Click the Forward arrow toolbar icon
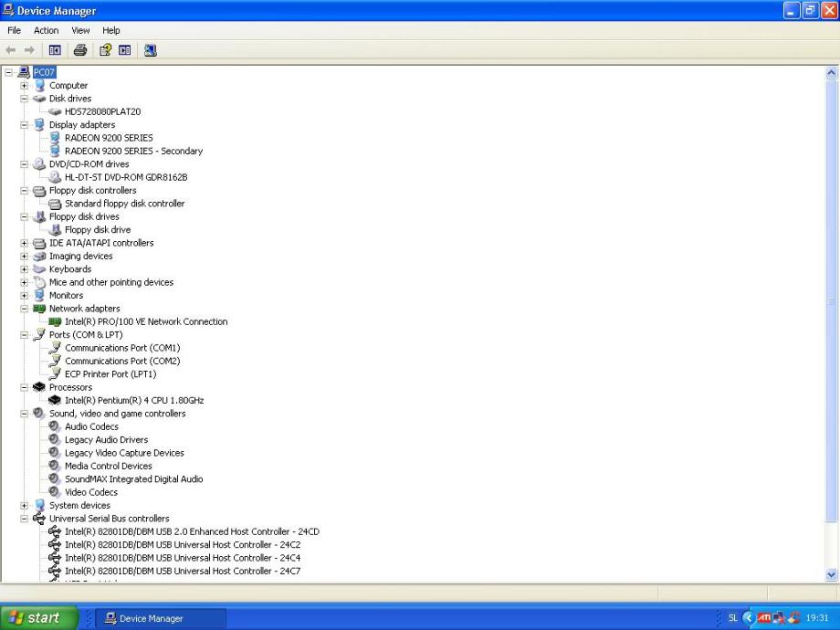Screen dimensions: 840x630 tap(29, 50)
